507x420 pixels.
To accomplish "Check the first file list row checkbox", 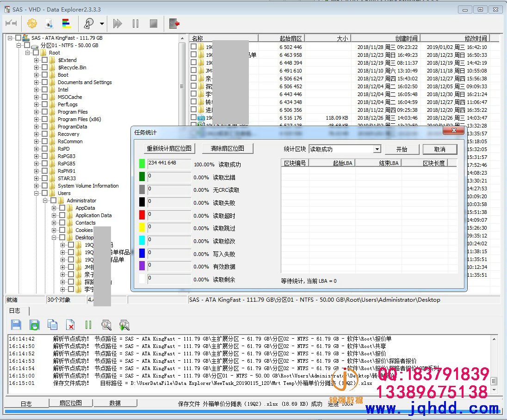I will coord(193,47).
